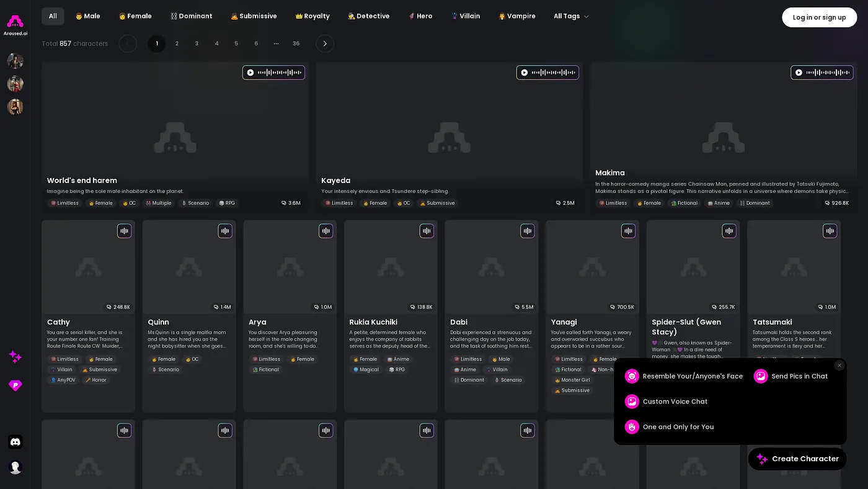Filter characters by Detective tag
The width and height of the screenshot is (868, 489).
pos(368,16)
